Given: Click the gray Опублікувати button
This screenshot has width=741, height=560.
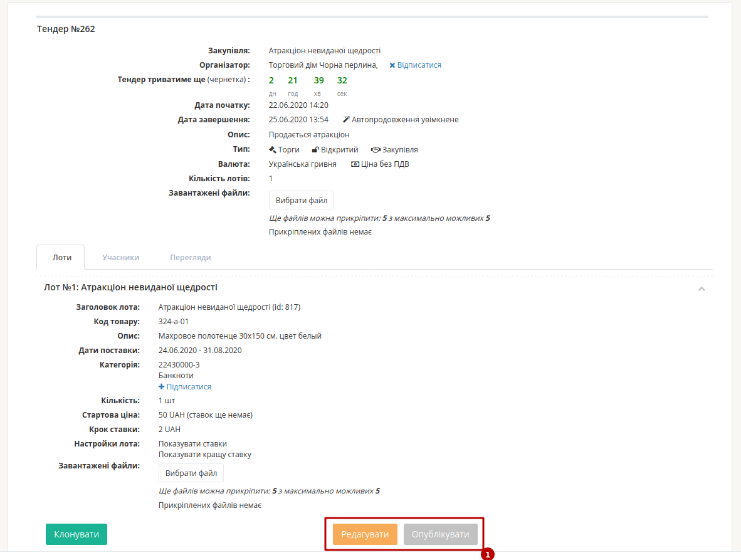Looking at the screenshot, I should point(441,534).
